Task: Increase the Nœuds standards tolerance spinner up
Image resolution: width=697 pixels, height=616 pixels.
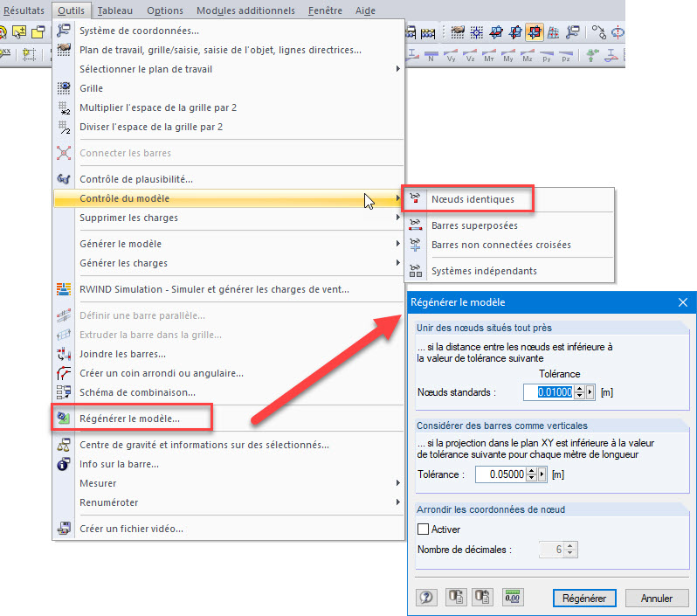Action: (x=579, y=389)
